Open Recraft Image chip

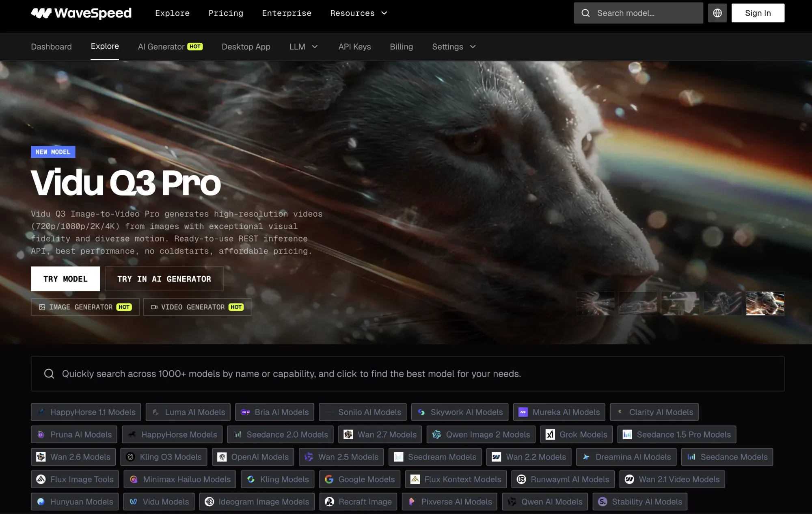coord(358,502)
